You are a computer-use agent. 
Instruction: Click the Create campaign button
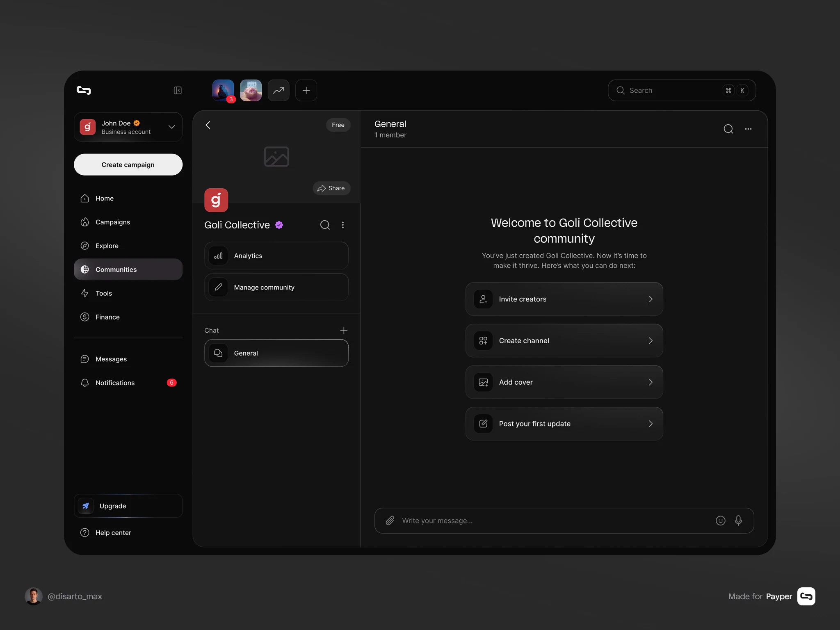[128, 164]
